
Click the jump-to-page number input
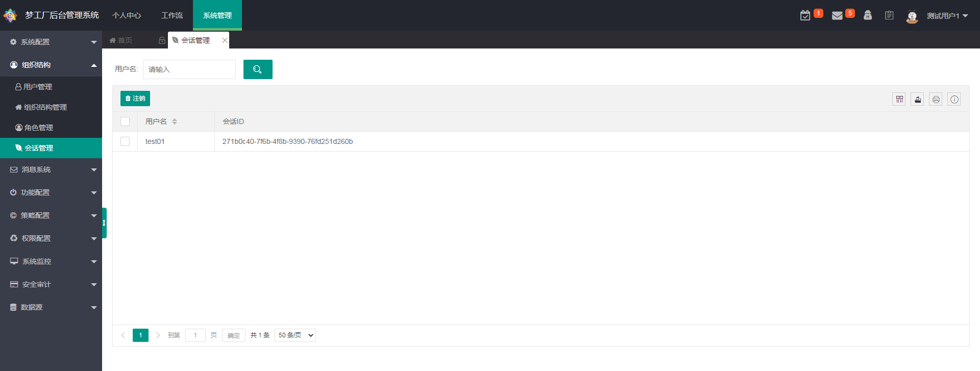[x=195, y=335]
